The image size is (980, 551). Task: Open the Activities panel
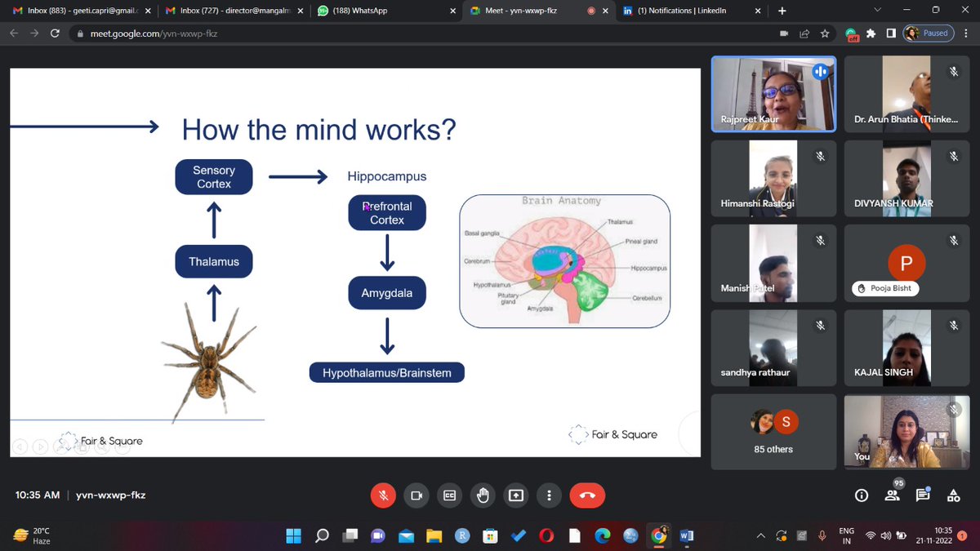pyautogui.click(x=953, y=495)
